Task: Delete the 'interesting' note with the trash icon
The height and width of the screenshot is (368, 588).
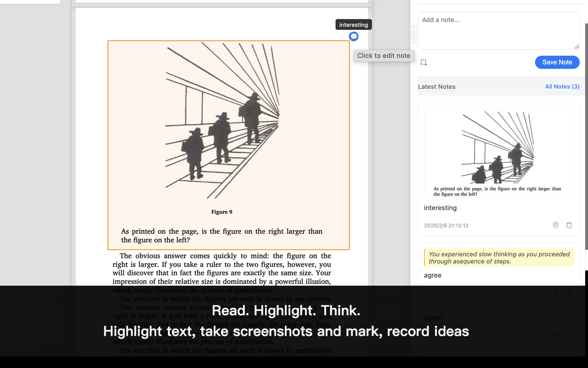Action: coord(569,225)
